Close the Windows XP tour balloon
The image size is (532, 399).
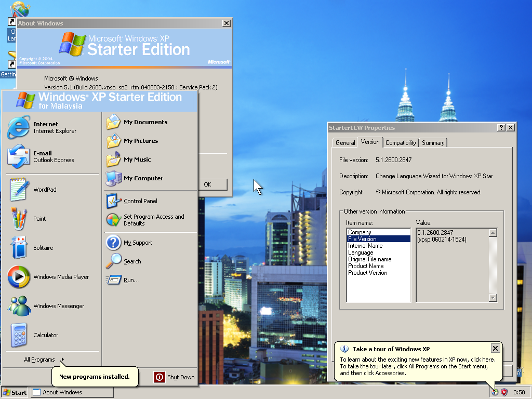pyautogui.click(x=495, y=349)
